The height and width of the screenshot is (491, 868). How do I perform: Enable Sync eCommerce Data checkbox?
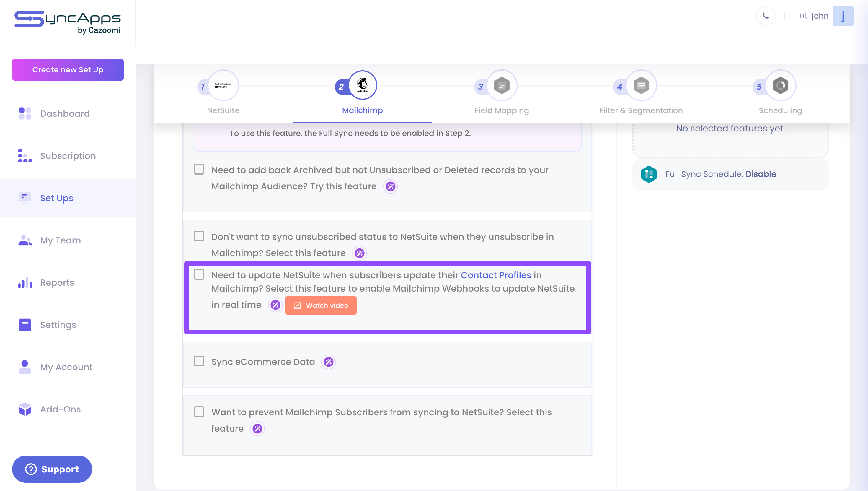pyautogui.click(x=199, y=361)
